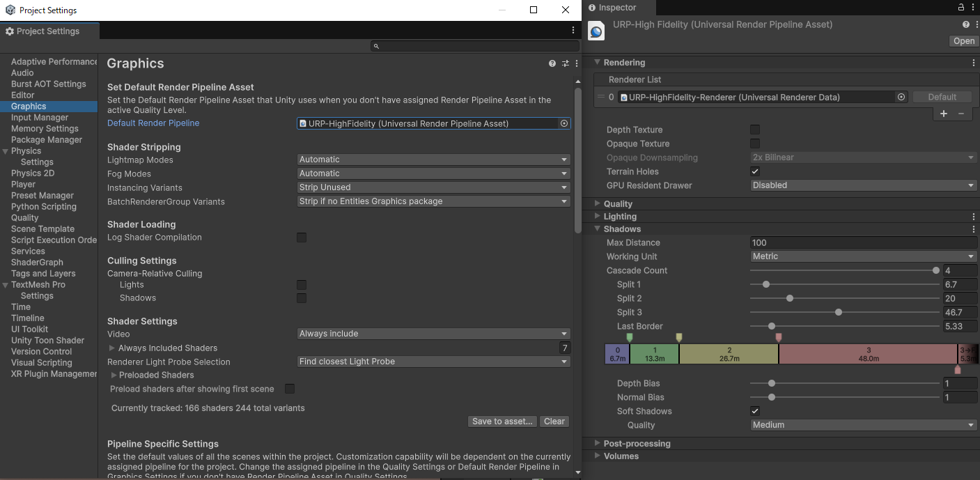Click the Default Render Pipeline label link
This screenshot has width=980, height=480.
[153, 123]
